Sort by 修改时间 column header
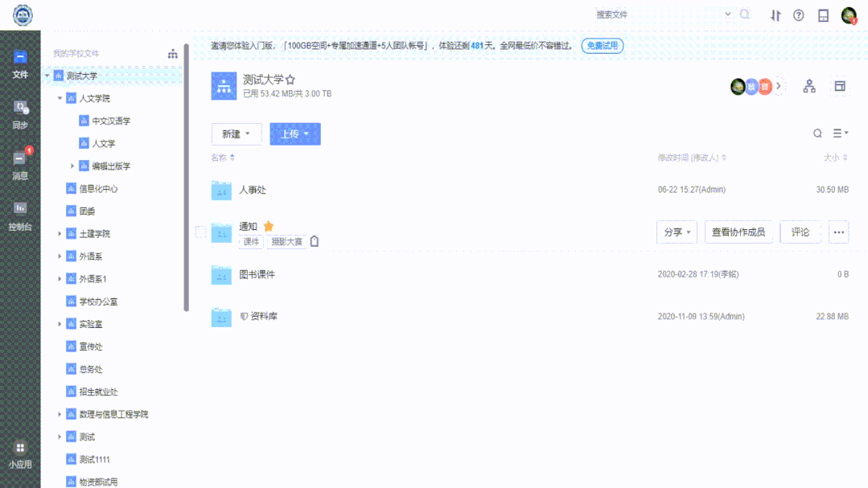The height and width of the screenshot is (488, 868). point(691,158)
